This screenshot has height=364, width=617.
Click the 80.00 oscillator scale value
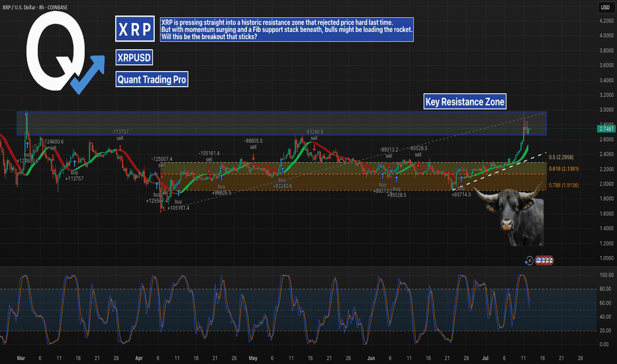(x=606, y=289)
